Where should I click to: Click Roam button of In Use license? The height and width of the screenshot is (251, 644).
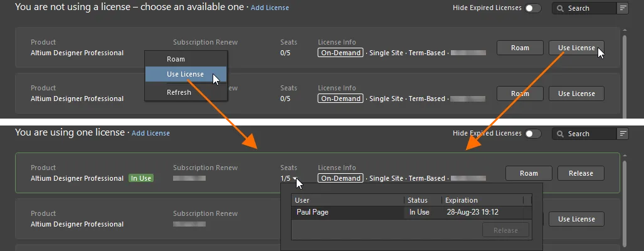pos(529,173)
